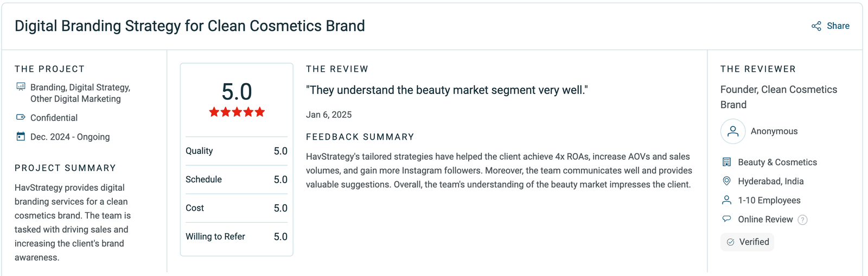868x276 pixels.
Task: Click the Verified badge
Action: 747,242
